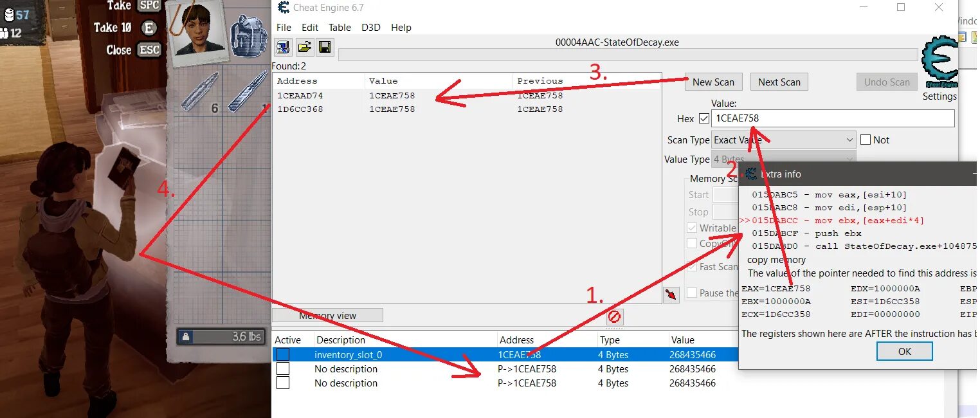Click the Type header in the address table
Viewport: 980px width, 418px height.
[610, 340]
